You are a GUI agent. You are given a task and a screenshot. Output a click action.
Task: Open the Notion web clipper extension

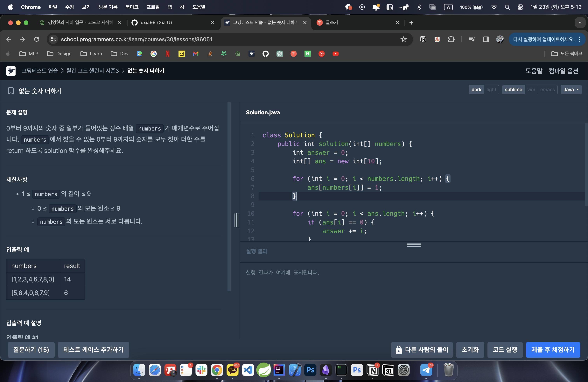[423, 39]
